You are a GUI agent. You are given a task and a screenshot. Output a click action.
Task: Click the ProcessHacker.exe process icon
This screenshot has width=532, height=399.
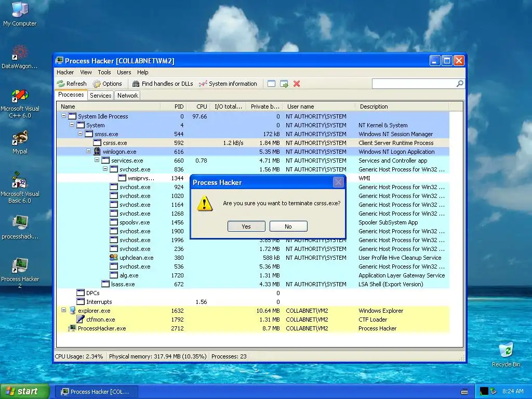point(72,328)
